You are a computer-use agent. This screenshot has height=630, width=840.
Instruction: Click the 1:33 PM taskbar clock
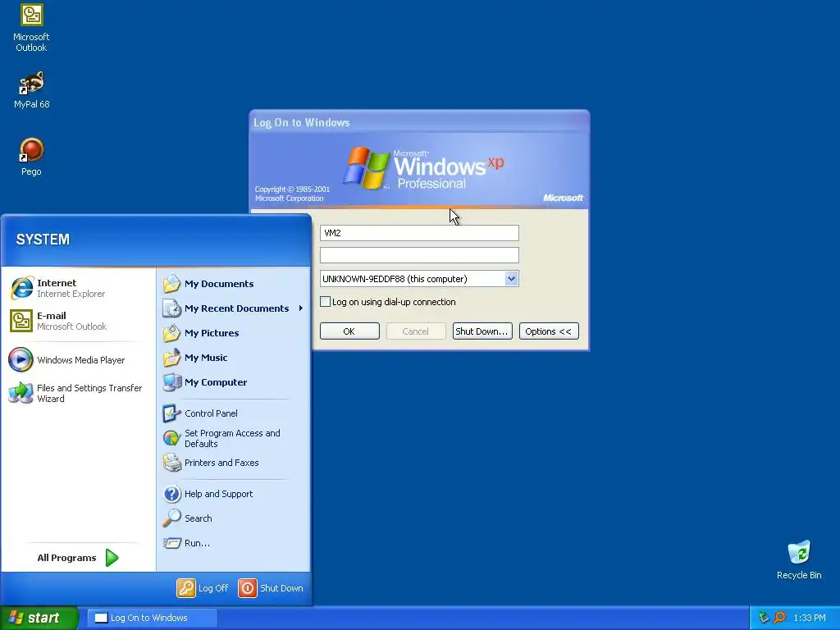810,618
